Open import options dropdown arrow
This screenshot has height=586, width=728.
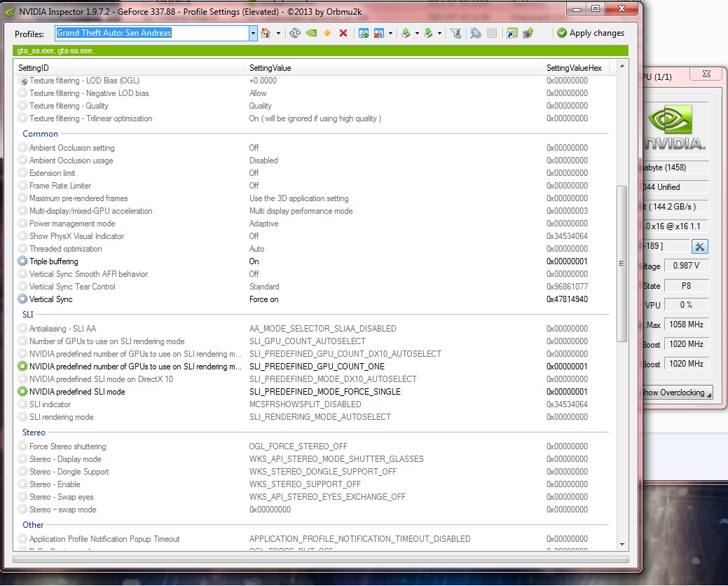[x=440, y=34]
